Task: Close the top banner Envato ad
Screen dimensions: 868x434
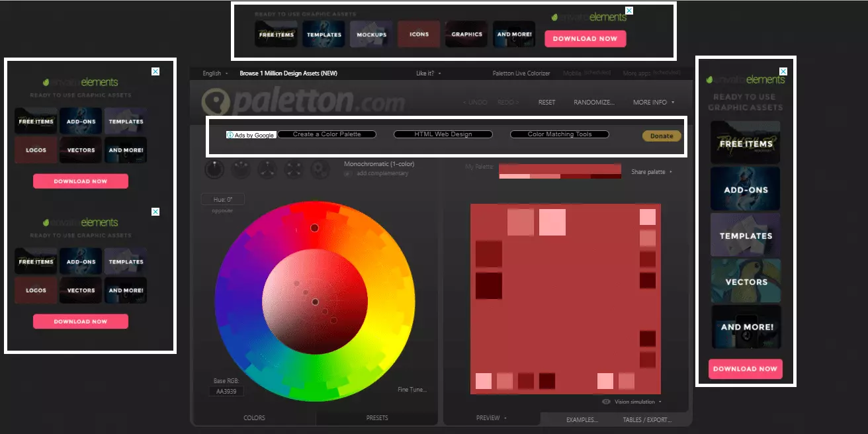Action: point(629,11)
